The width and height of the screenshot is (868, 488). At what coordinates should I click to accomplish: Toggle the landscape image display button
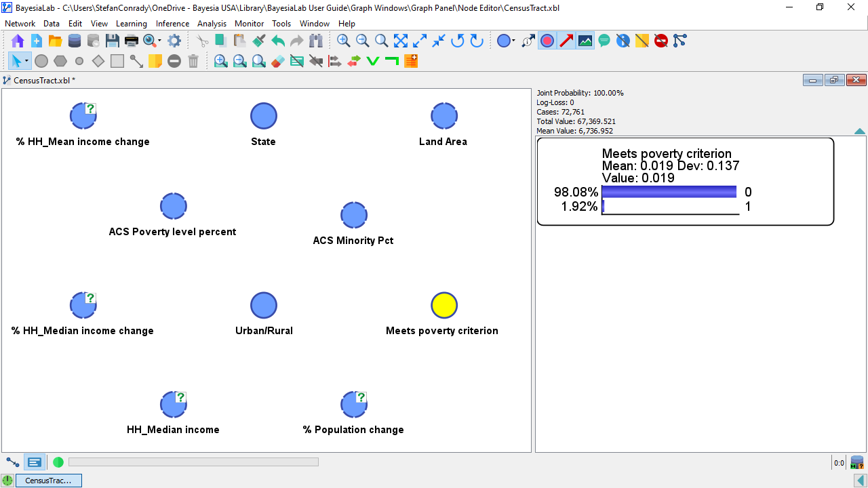point(585,41)
